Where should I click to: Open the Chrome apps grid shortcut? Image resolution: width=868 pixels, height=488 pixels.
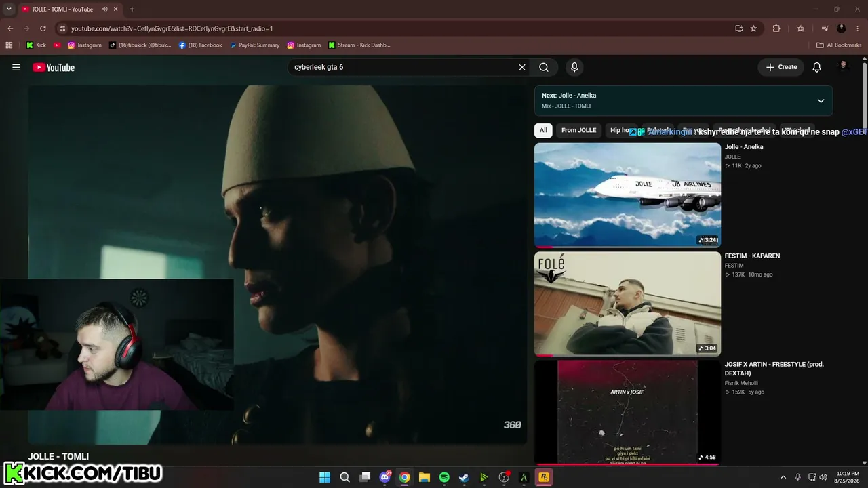pos(9,45)
